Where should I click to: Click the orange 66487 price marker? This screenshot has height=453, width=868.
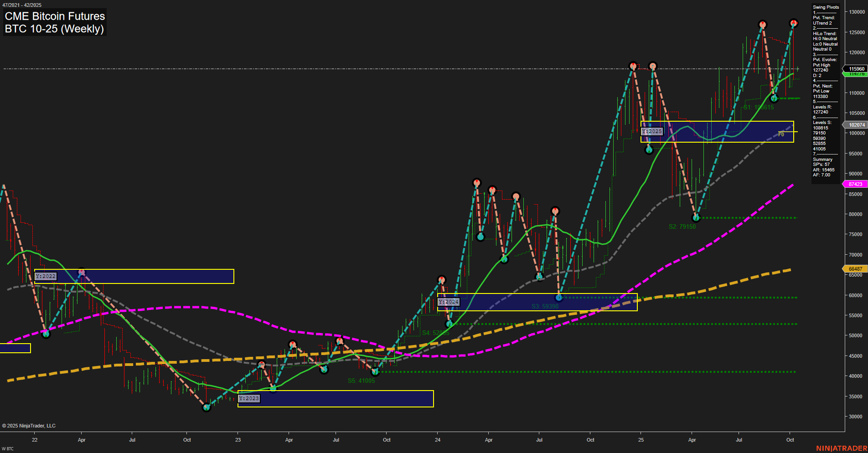point(856,269)
